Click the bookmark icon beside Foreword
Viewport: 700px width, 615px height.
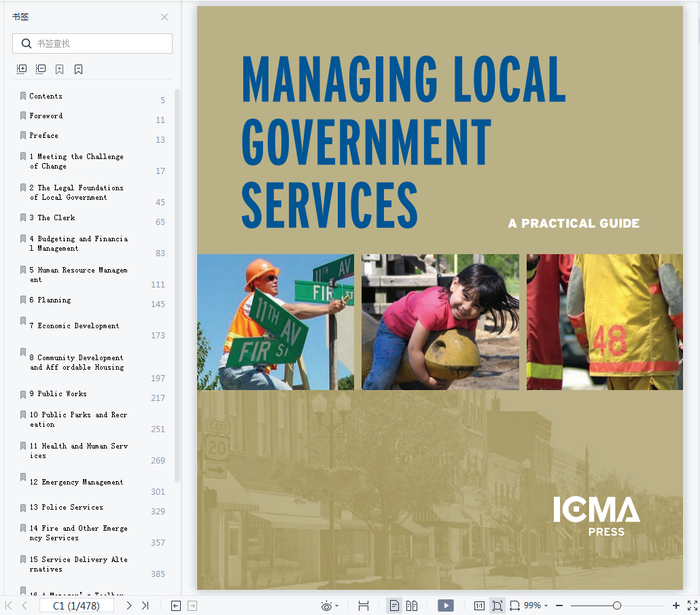[x=23, y=116]
